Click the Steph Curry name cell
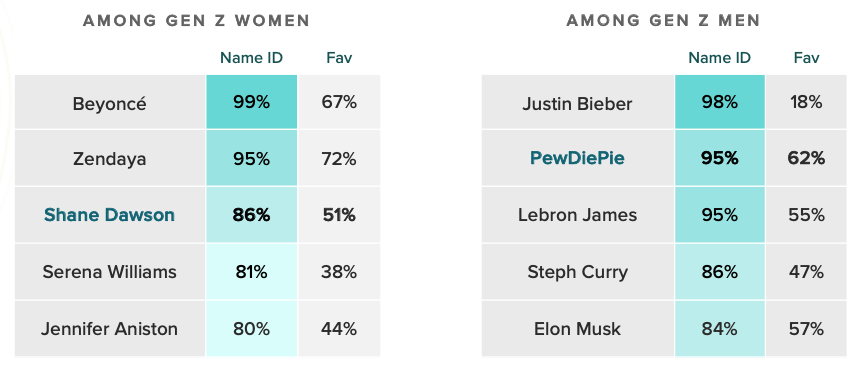The width and height of the screenshot is (866, 372). (577, 272)
